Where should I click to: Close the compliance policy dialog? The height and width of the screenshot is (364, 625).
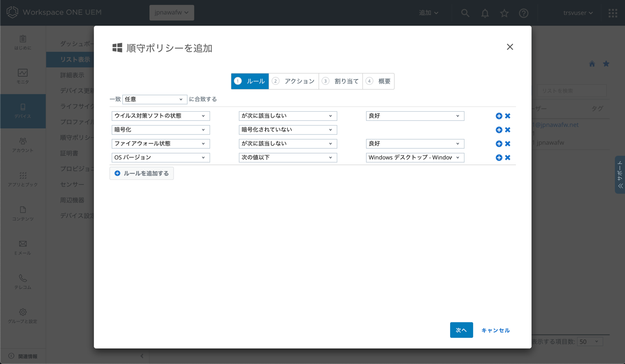(510, 47)
